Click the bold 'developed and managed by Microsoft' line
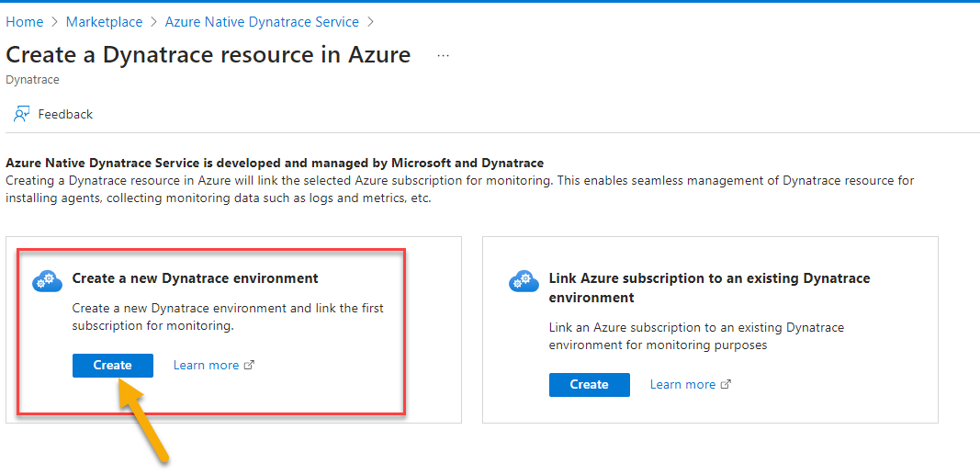 pos(275,163)
